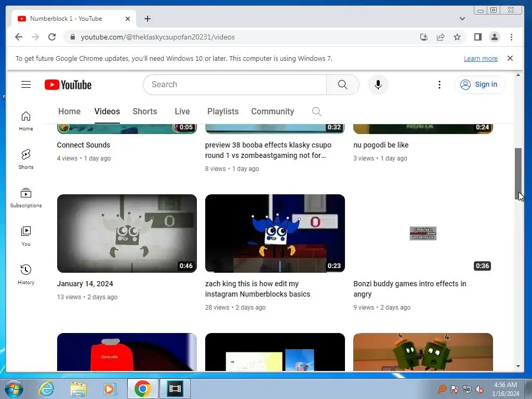
Task: Click the scrollbar up arrow
Action: point(518,75)
